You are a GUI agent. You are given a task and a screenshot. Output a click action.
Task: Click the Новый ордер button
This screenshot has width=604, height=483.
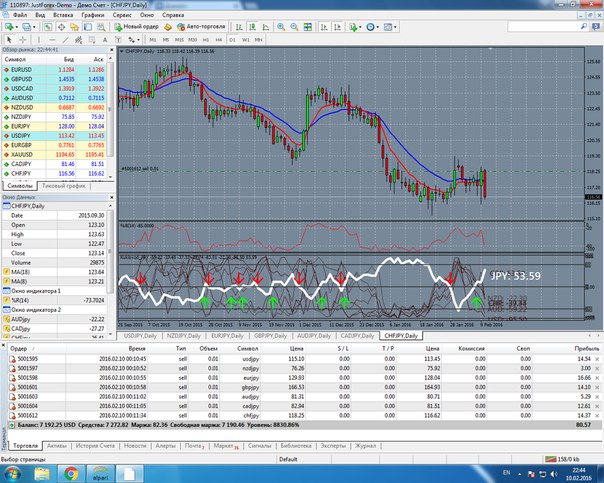click(x=136, y=27)
